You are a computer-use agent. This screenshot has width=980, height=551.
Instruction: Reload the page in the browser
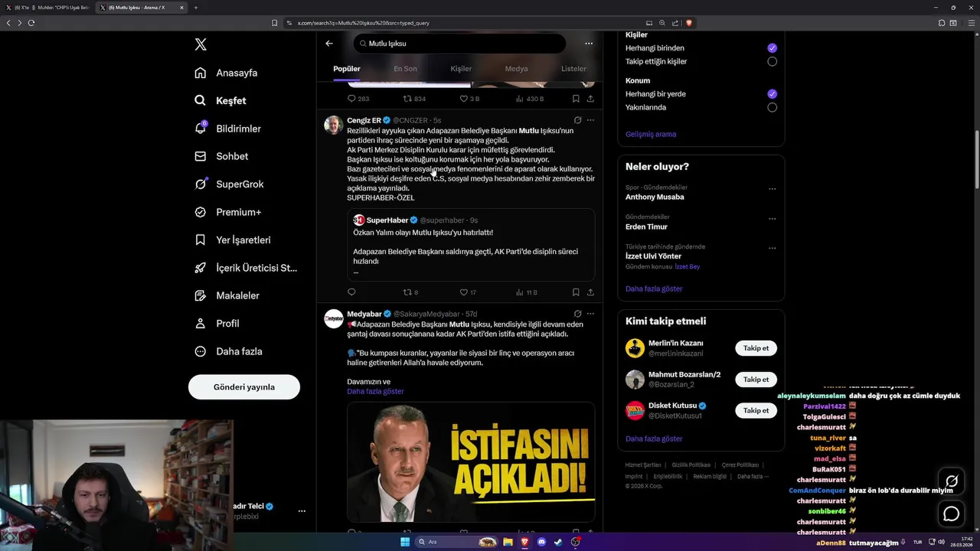31,23
